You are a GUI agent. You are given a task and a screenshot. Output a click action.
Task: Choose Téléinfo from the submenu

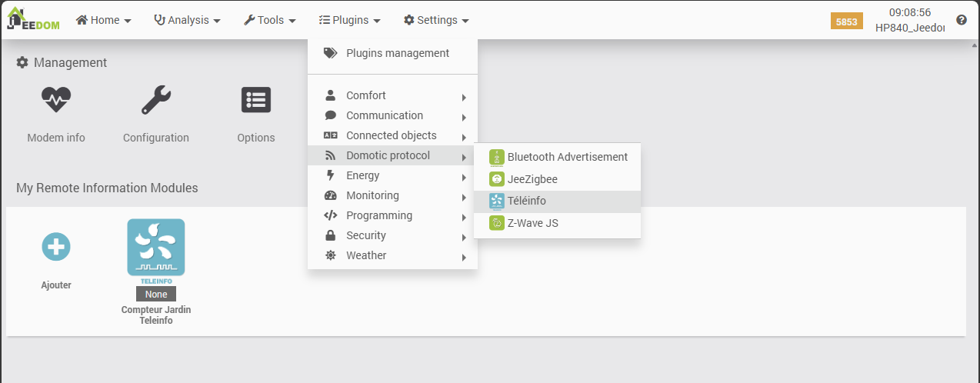(x=526, y=201)
